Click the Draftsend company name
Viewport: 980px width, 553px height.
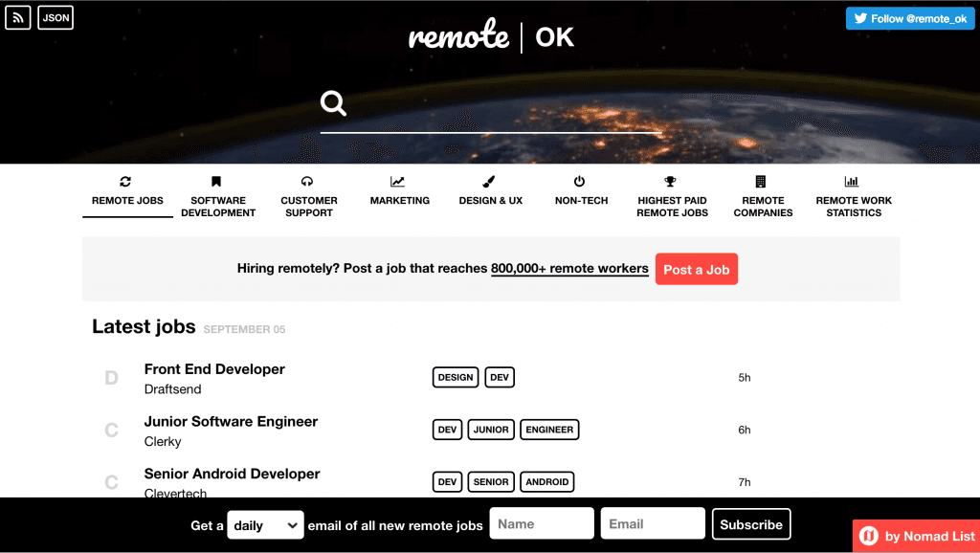tap(172, 389)
